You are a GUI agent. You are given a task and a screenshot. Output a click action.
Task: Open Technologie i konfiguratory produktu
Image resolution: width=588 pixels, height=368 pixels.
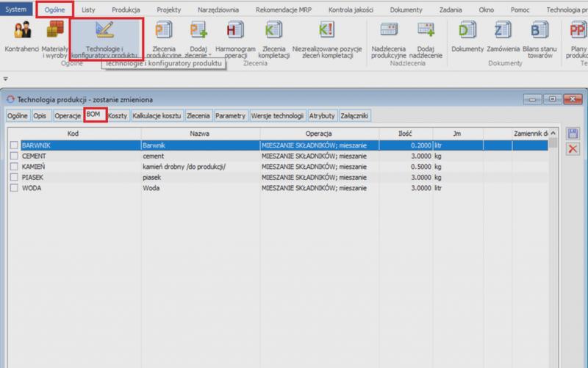pos(104,39)
